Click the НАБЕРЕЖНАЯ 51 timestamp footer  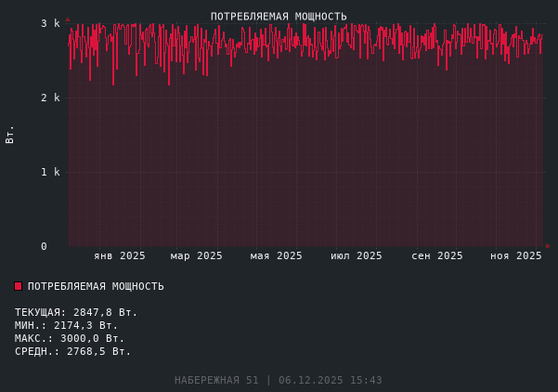tap(279, 380)
